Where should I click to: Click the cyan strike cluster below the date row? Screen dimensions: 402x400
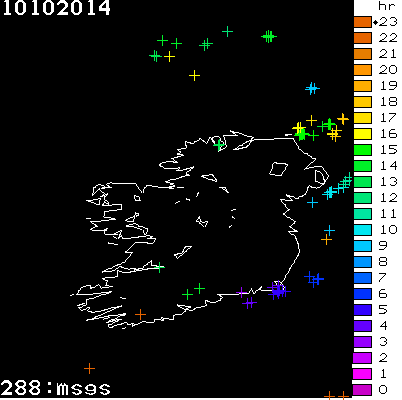(x=312, y=89)
